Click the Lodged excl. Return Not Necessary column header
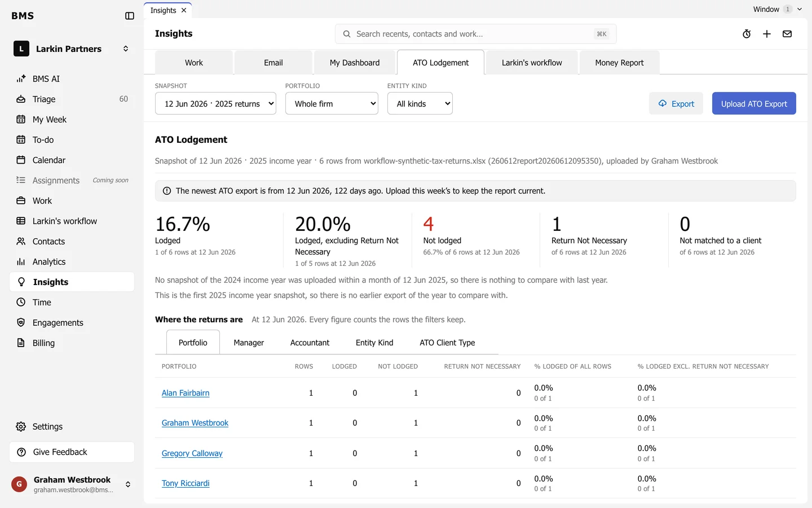Viewport: 812px width, 508px height. 703,366
